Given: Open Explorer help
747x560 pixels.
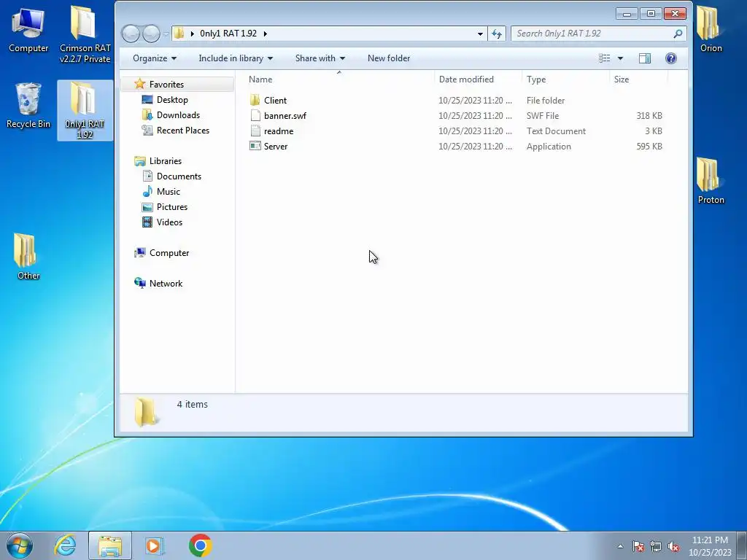Looking at the screenshot, I should (x=671, y=58).
